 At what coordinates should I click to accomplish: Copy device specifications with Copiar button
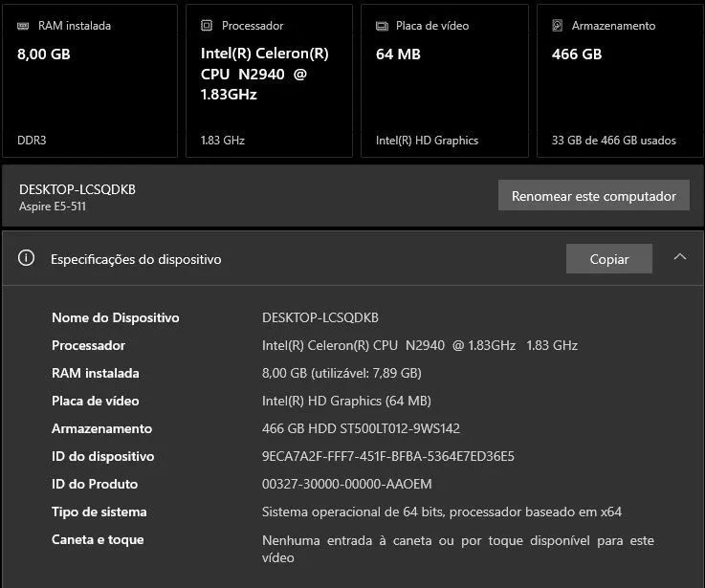pos(608,259)
